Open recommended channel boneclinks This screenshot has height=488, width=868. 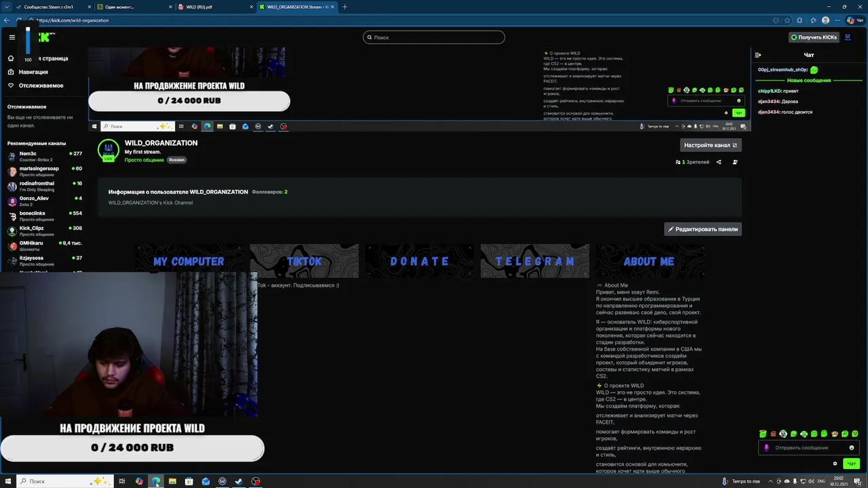coord(45,216)
